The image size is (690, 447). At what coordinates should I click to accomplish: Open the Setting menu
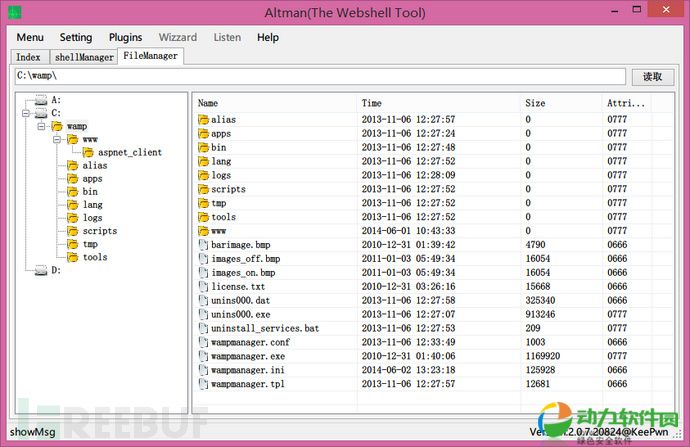[75, 37]
